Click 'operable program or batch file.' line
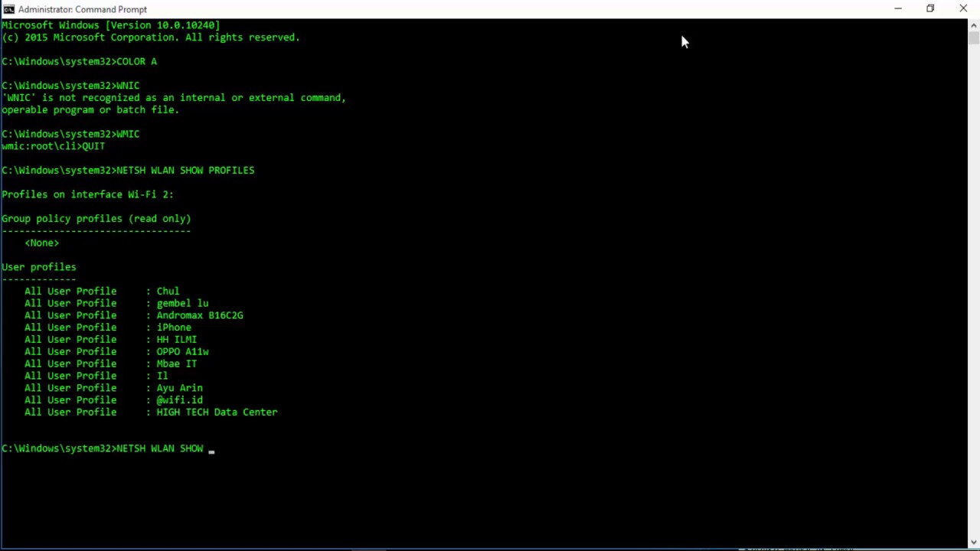Image resolution: width=980 pixels, height=551 pixels. (90, 110)
